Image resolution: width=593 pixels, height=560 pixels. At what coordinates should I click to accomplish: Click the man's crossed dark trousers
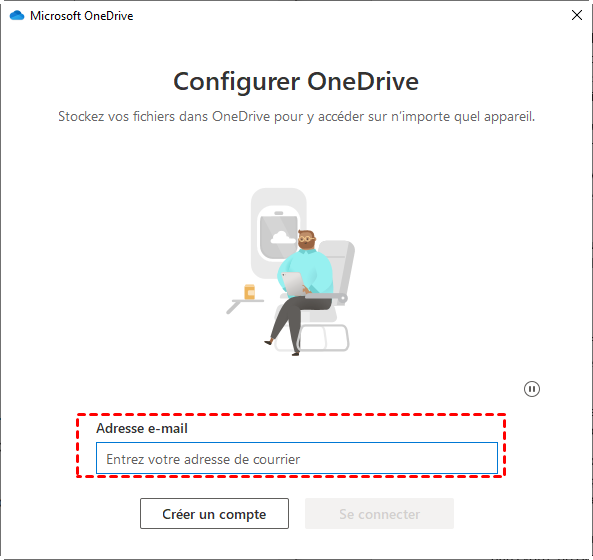297,321
